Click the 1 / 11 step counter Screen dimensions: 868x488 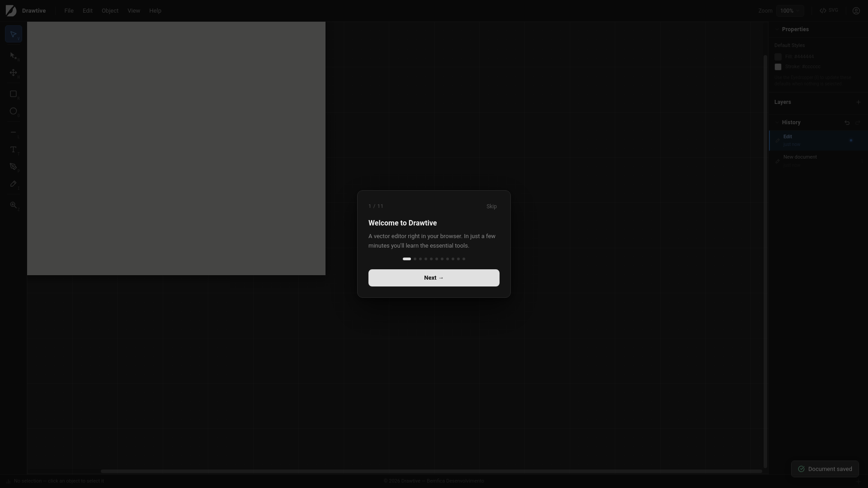coord(376,206)
